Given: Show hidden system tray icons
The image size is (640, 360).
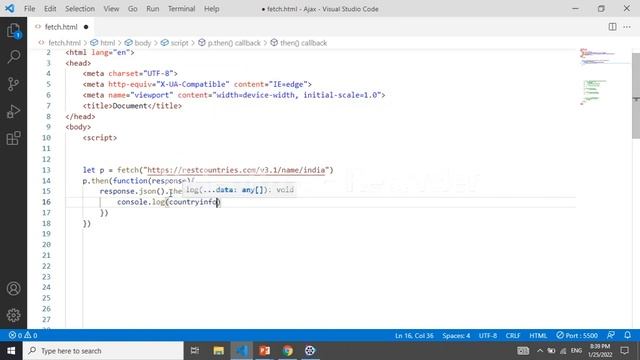Looking at the screenshot, I should click(540, 351).
